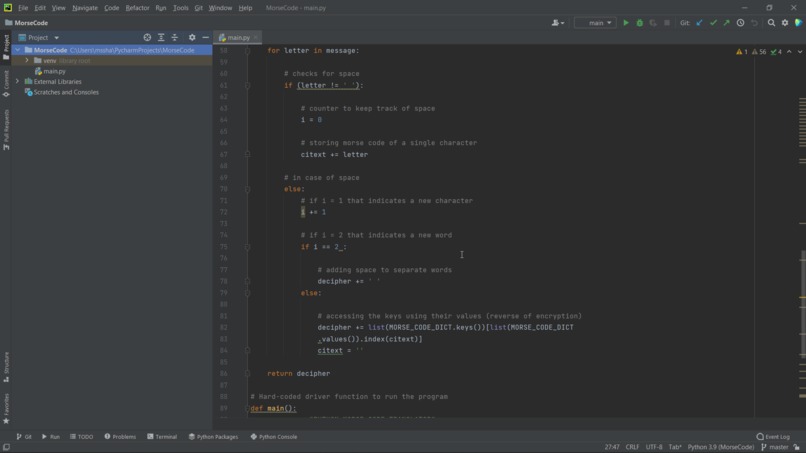The image size is (806, 453).
Task: Open the Tools menu
Action: (x=180, y=8)
